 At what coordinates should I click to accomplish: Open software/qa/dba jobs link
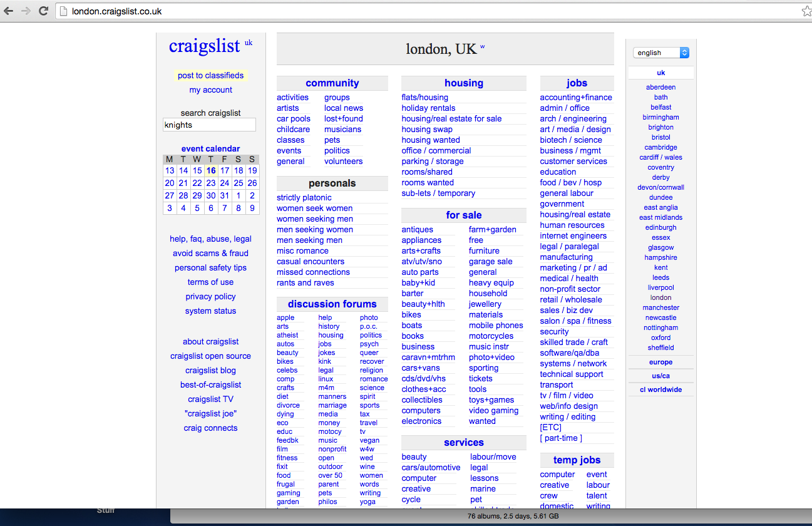(569, 353)
